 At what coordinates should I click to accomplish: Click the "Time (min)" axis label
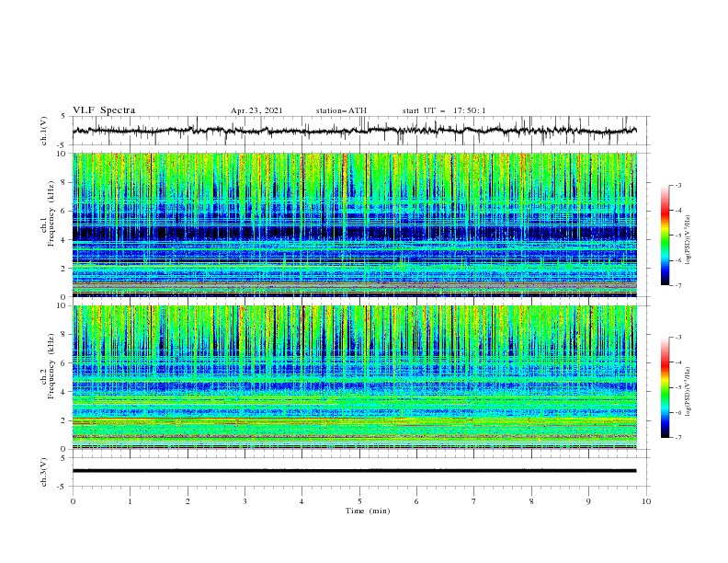tap(368, 511)
